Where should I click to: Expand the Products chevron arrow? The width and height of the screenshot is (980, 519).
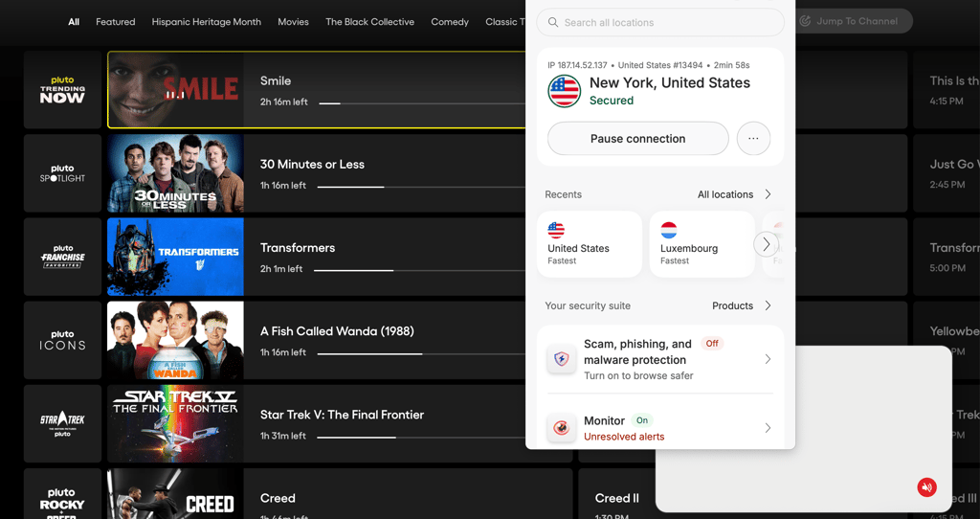pos(768,305)
